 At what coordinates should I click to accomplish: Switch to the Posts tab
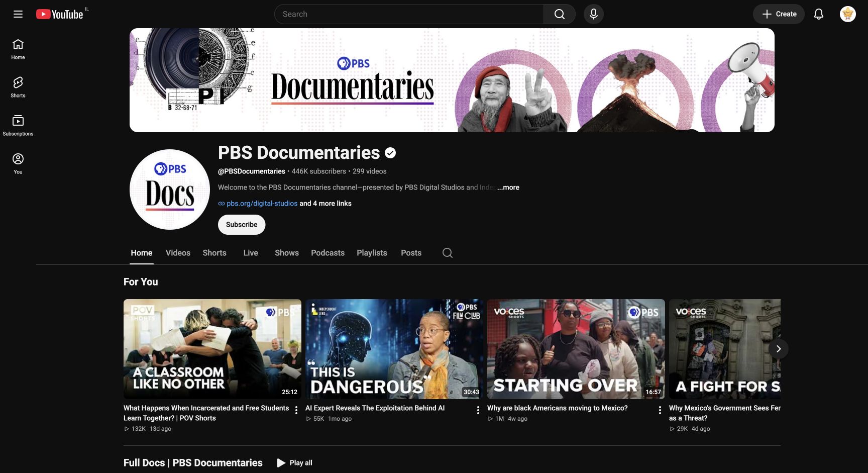click(x=411, y=253)
